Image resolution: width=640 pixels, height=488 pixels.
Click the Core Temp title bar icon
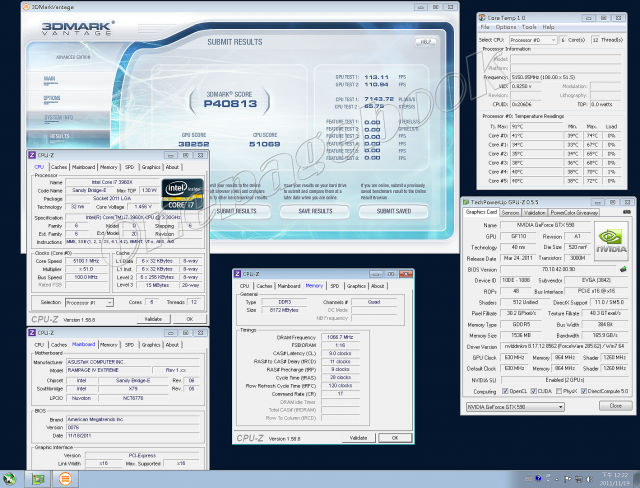pos(482,18)
